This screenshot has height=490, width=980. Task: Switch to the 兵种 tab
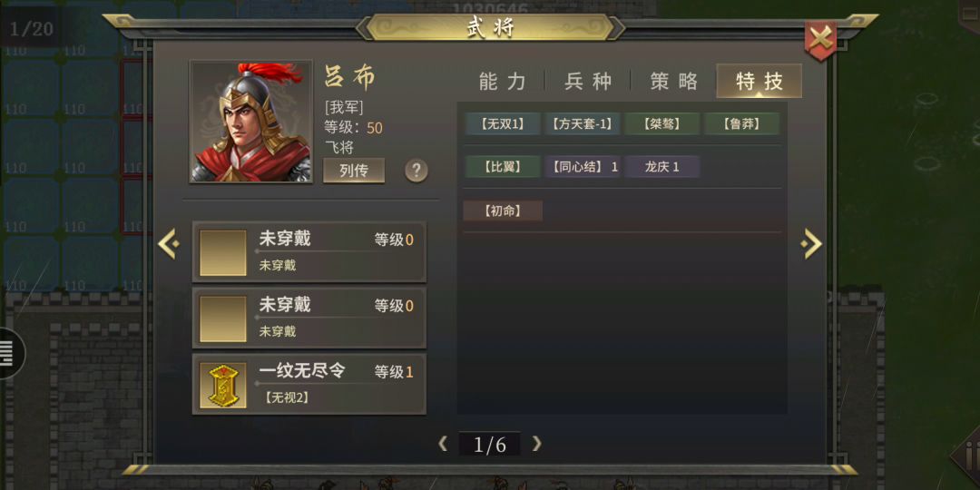click(588, 82)
